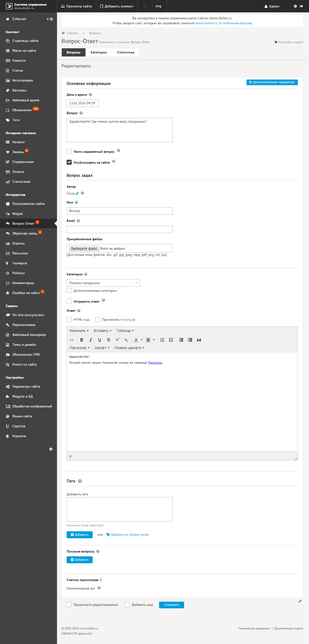The width and height of the screenshot is (309, 644).
Task: Apply text color A button
Action: [136, 340]
